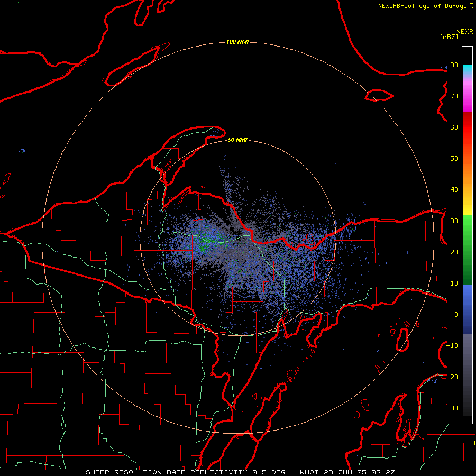
Task: Click the 0 dBZ scale value
Action: pos(456,315)
